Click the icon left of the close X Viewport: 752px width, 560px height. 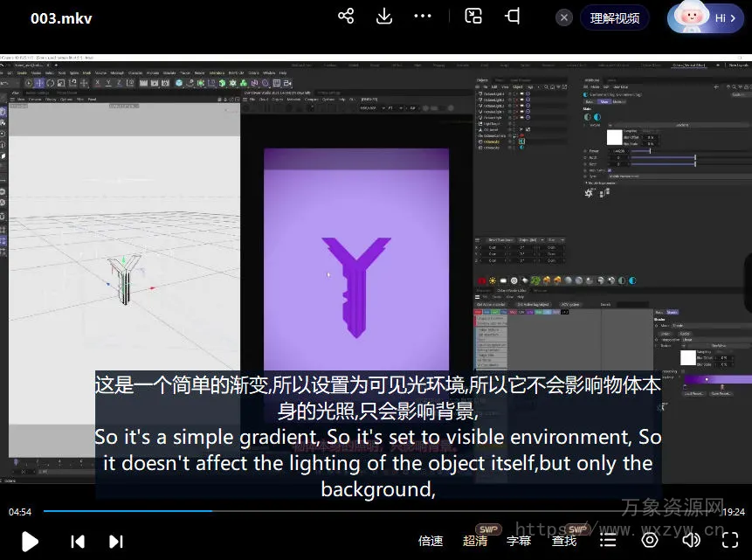pos(513,17)
